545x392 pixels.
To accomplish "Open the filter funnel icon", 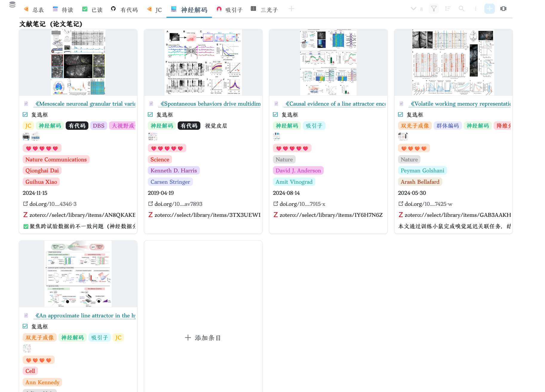I will click(x=434, y=9).
